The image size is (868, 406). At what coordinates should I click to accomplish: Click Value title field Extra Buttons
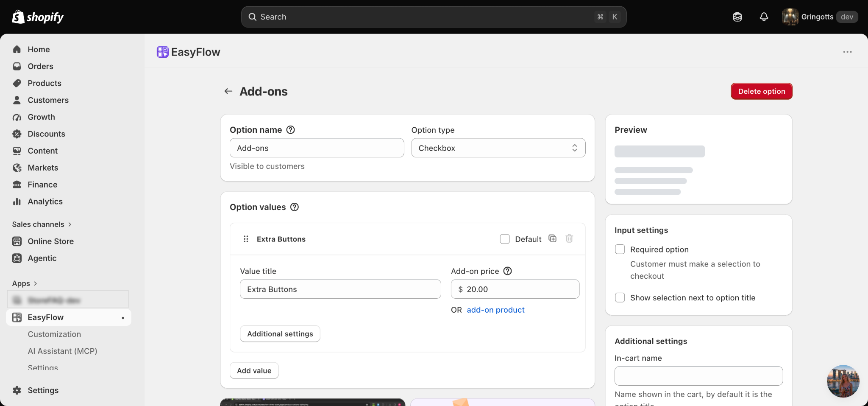point(340,289)
